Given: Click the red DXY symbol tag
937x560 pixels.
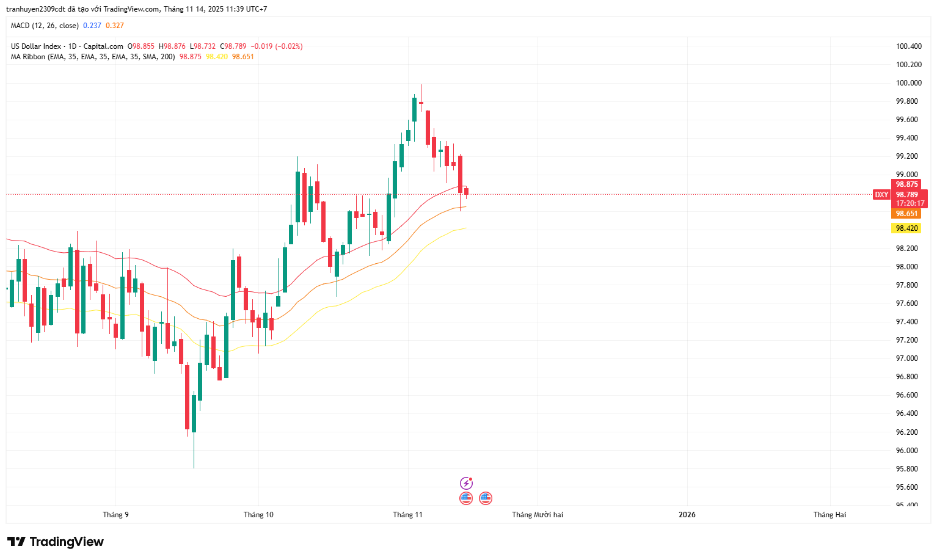Looking at the screenshot, I should [x=881, y=195].
